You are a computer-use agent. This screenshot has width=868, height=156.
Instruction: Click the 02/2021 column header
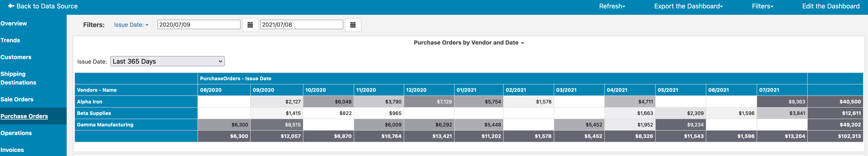[528, 90]
